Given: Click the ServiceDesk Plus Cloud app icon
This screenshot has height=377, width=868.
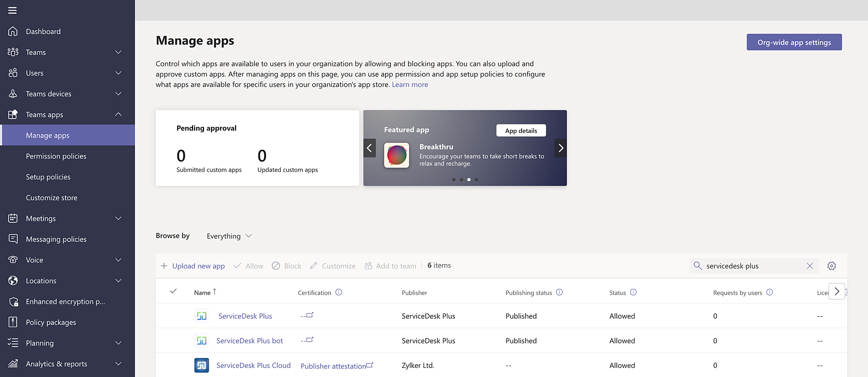Looking at the screenshot, I should pyautogui.click(x=201, y=365).
